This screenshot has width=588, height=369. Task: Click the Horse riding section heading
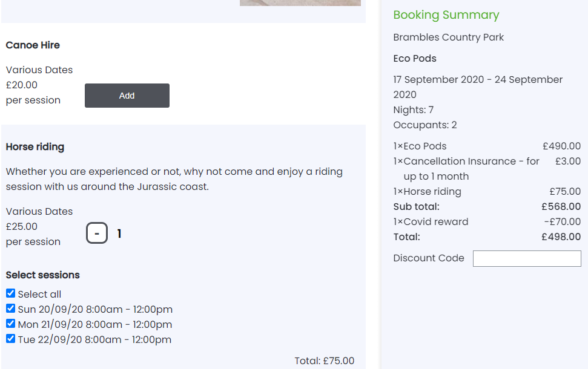pyautogui.click(x=35, y=147)
